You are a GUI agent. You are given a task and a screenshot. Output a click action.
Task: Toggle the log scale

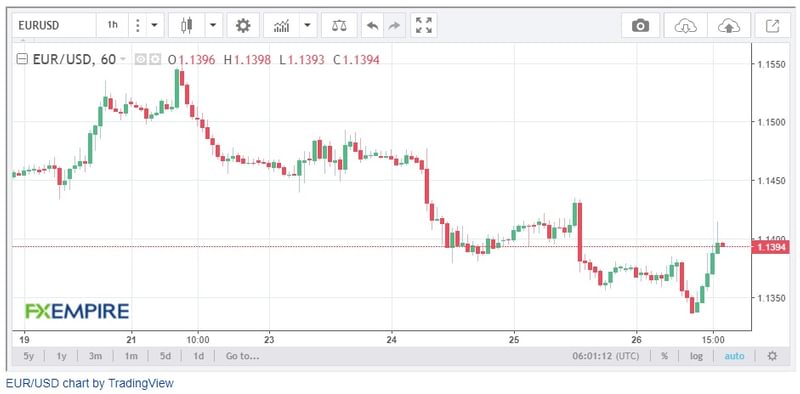(696, 356)
